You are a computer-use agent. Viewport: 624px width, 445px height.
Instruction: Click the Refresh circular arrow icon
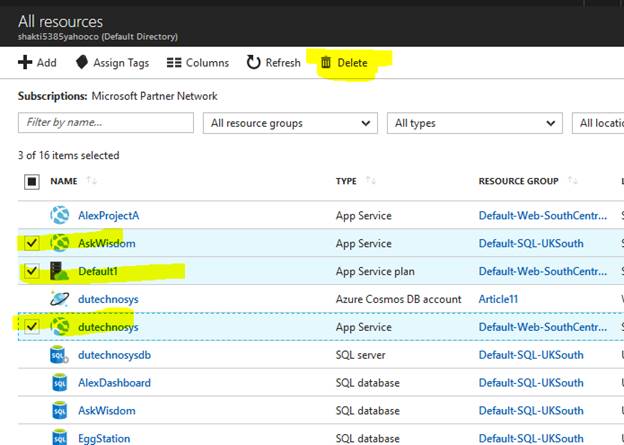pos(253,62)
